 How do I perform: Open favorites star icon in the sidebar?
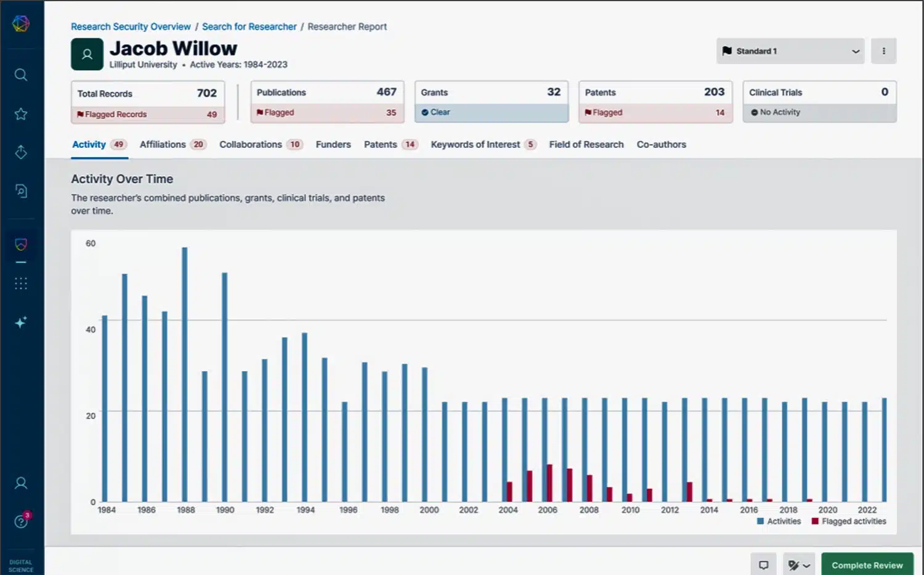[x=21, y=114]
